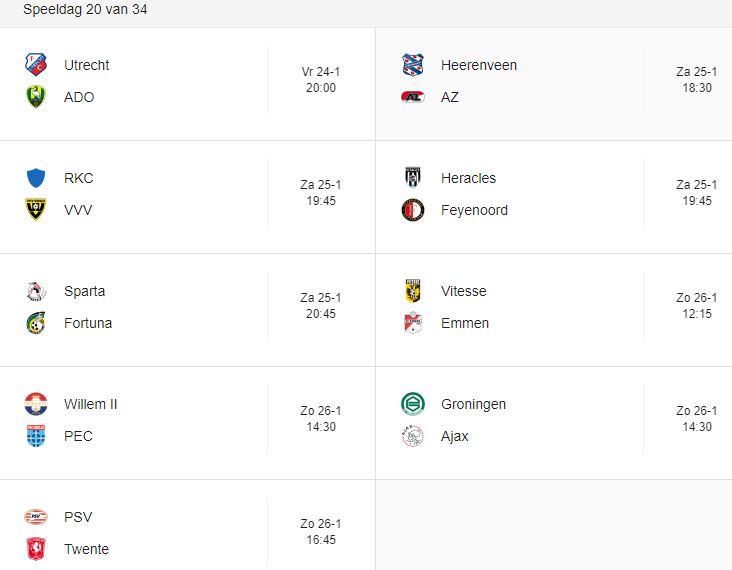Viewport: 732px width, 570px height.
Task: Select the Zo 26-1 16:45 kickoff time
Action: click(x=321, y=531)
